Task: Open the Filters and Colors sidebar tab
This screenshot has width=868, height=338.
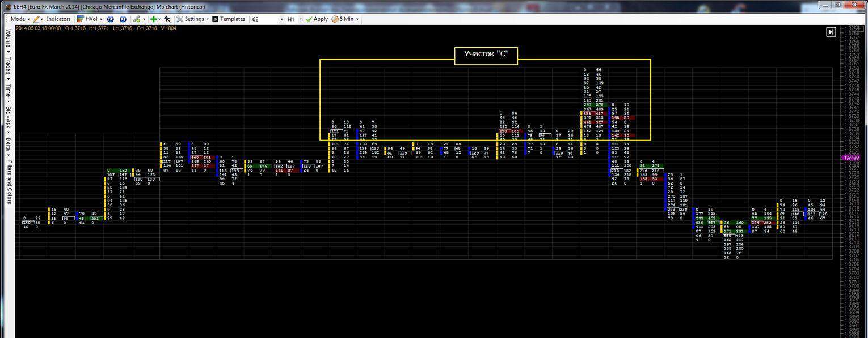Action: [x=8, y=182]
